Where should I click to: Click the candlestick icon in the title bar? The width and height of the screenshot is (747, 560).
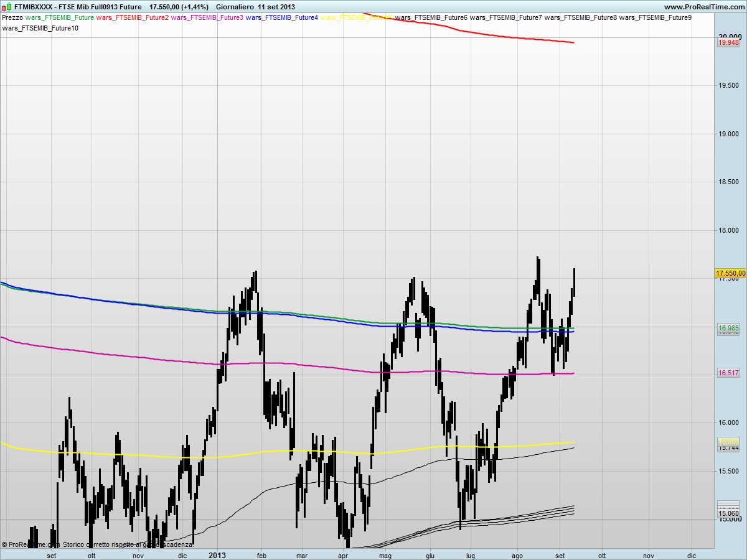[7, 6]
